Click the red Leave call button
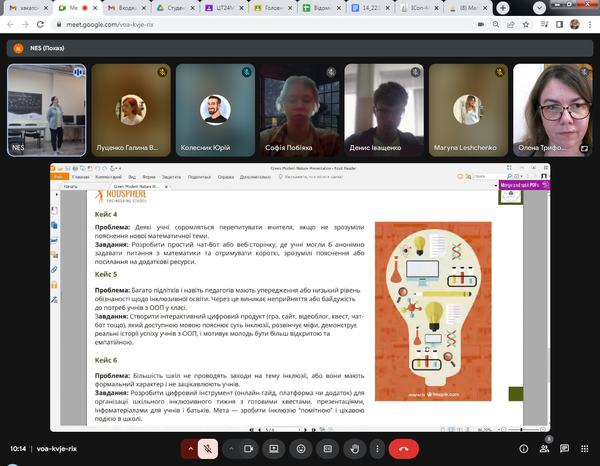Viewport: 600px width, 466px height. pyautogui.click(x=404, y=449)
